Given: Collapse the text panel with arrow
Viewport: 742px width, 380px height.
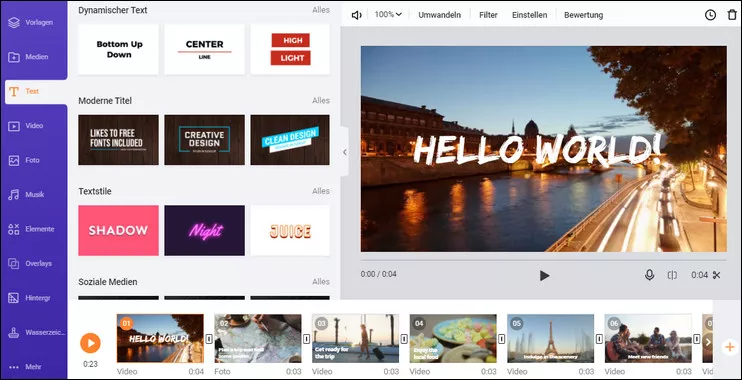Looking at the screenshot, I should click(344, 152).
